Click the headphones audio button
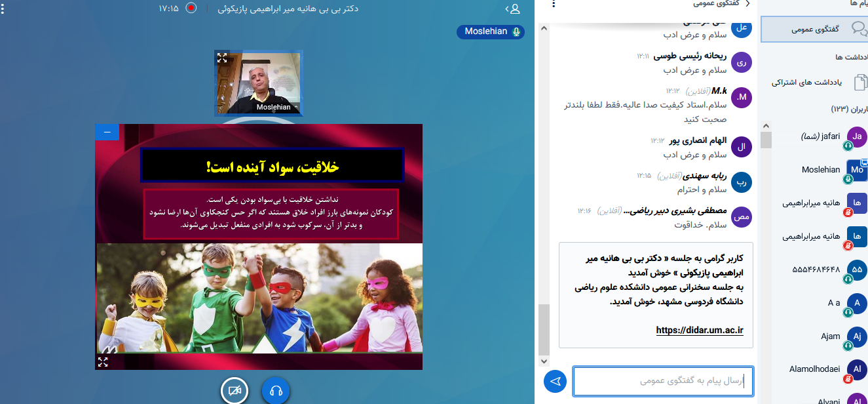The height and width of the screenshot is (404, 868). point(276,391)
